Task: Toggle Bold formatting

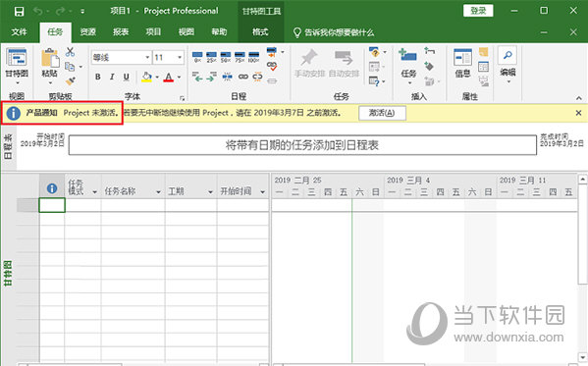Action: click(98, 77)
